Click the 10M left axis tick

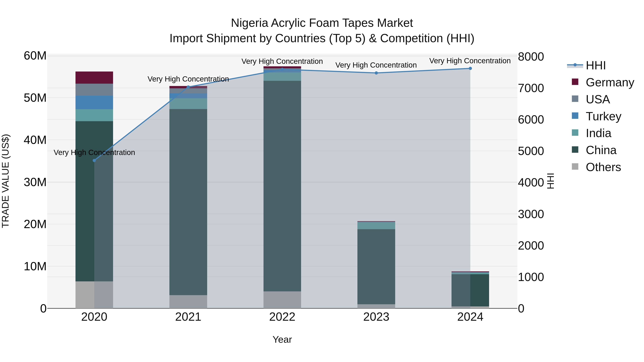pos(35,267)
